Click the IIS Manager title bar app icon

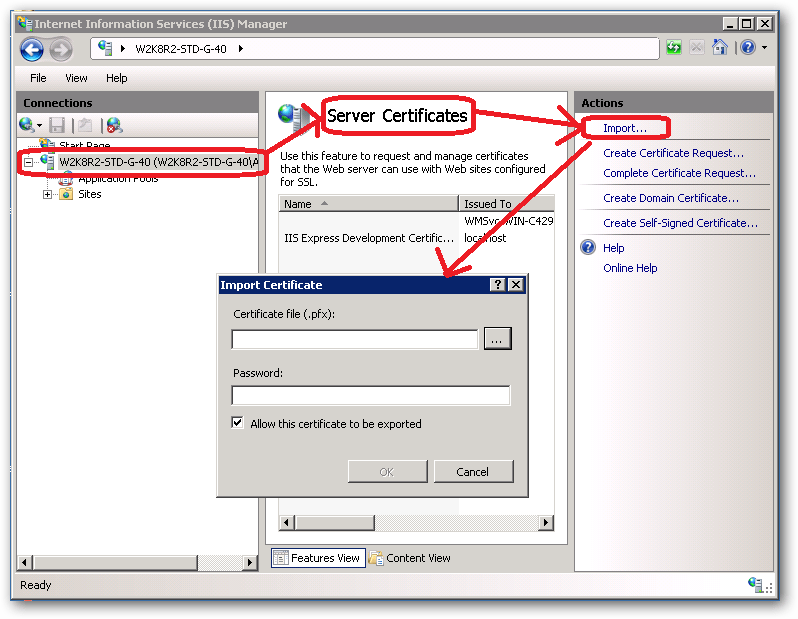(25, 23)
